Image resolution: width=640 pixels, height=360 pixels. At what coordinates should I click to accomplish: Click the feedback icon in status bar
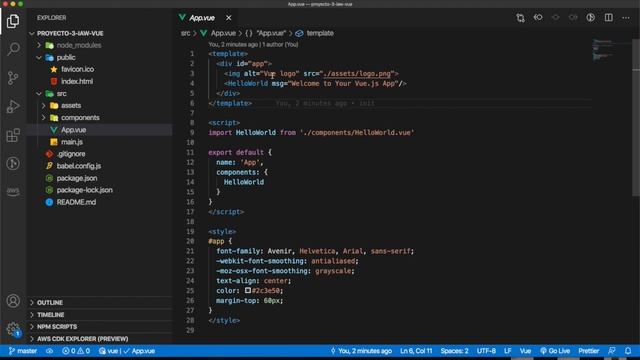[x=611, y=351]
